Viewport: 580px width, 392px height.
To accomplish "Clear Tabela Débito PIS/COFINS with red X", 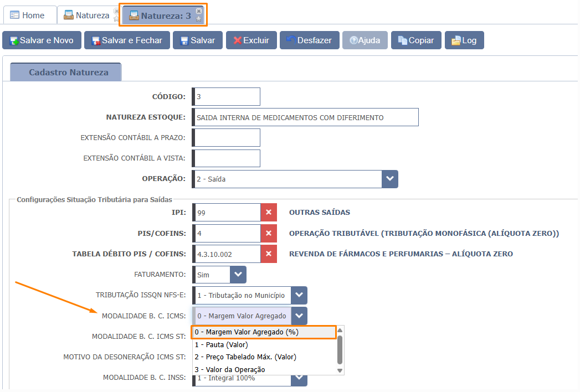I will coord(269,254).
